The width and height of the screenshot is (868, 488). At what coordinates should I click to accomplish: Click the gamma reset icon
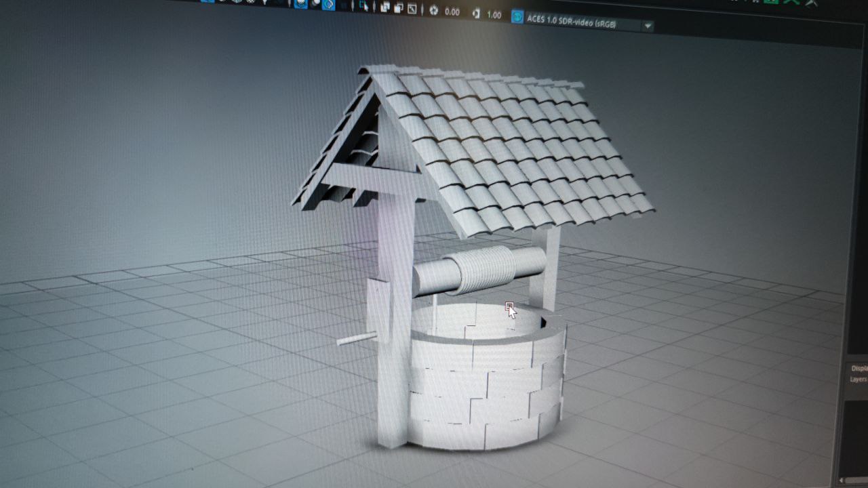point(475,14)
